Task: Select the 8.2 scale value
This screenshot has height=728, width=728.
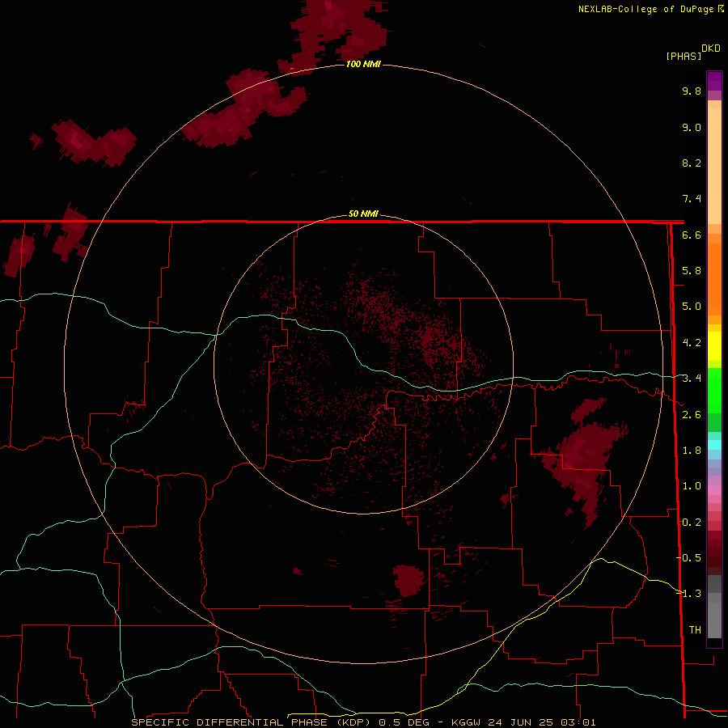Action: pyautogui.click(x=692, y=163)
